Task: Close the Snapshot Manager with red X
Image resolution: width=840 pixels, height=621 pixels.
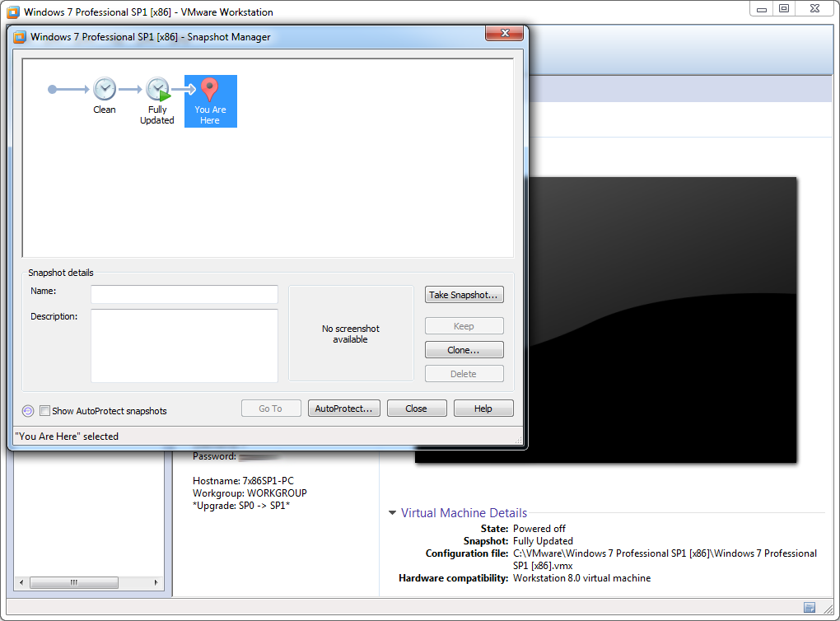Action: [x=504, y=34]
